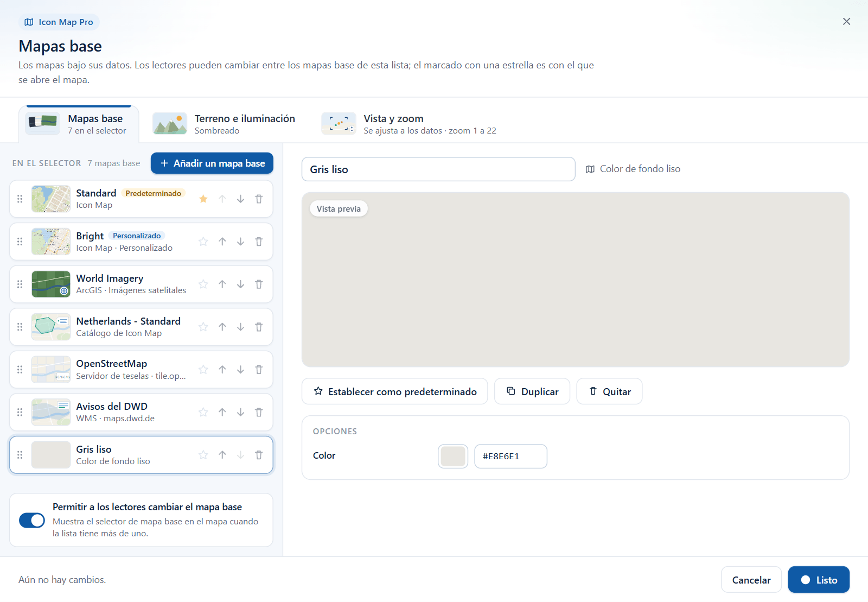The height and width of the screenshot is (602, 868).
Task: Move World Imagery down one position
Action: [240, 284]
